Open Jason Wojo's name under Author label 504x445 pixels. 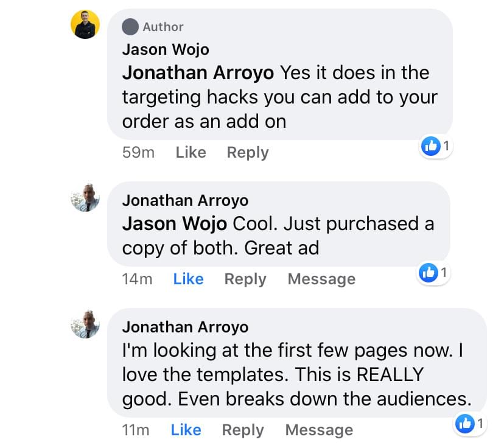coord(166,50)
